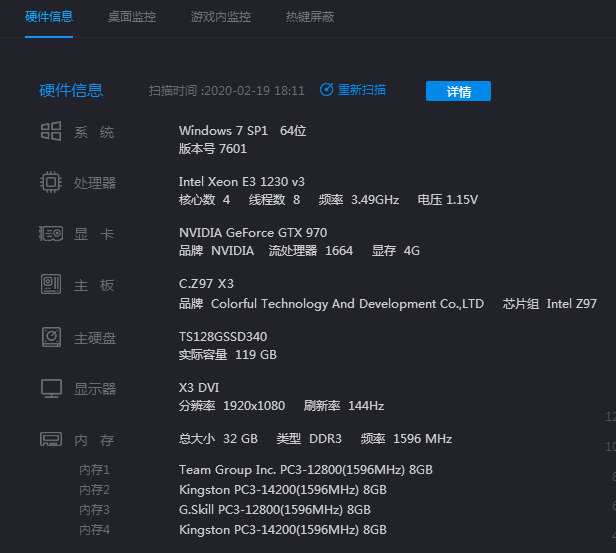The image size is (616, 553).
Task: Click the 内存3 label
Action: point(94,510)
